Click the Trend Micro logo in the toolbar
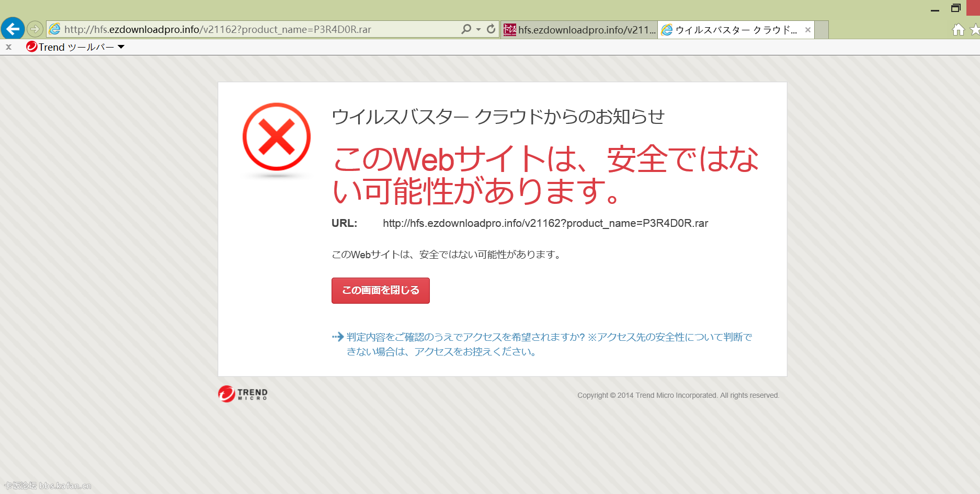Viewport: 980px width, 494px height. 32,47
